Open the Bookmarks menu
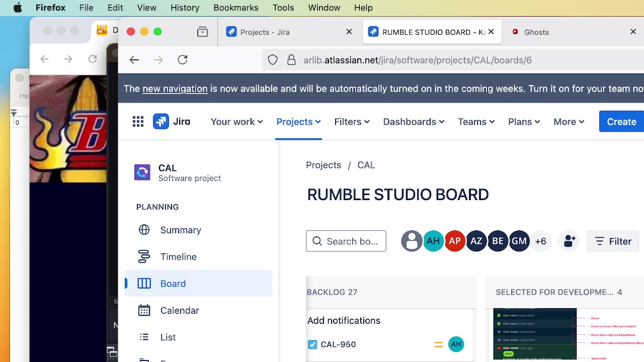Viewport: 644px width, 362px height. point(236,8)
